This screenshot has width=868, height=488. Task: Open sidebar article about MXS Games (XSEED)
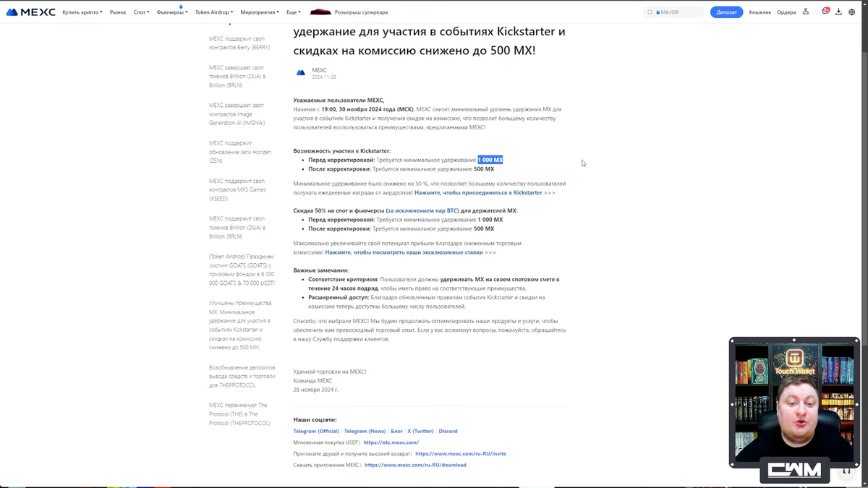237,189
